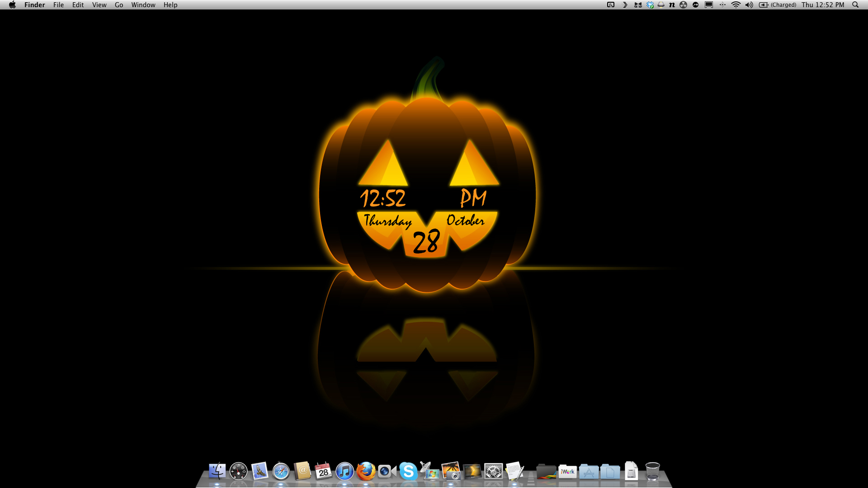Image resolution: width=868 pixels, height=488 pixels.
Task: Toggle Bluetooth status in menu bar
Action: click(722, 5)
